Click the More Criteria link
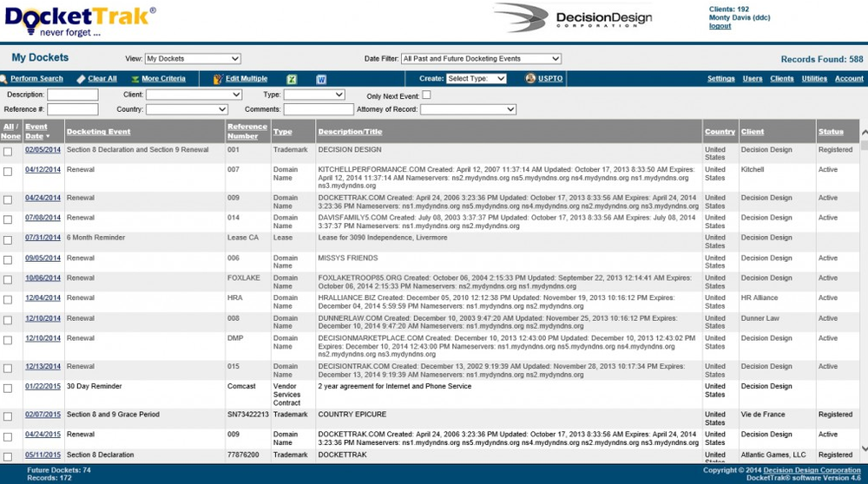The image size is (868, 484). pos(163,79)
